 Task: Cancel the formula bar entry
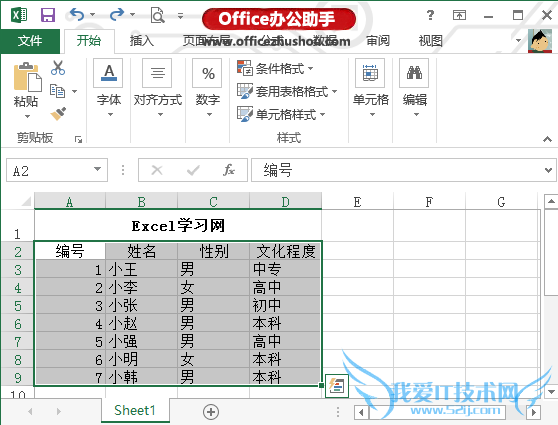tap(157, 170)
